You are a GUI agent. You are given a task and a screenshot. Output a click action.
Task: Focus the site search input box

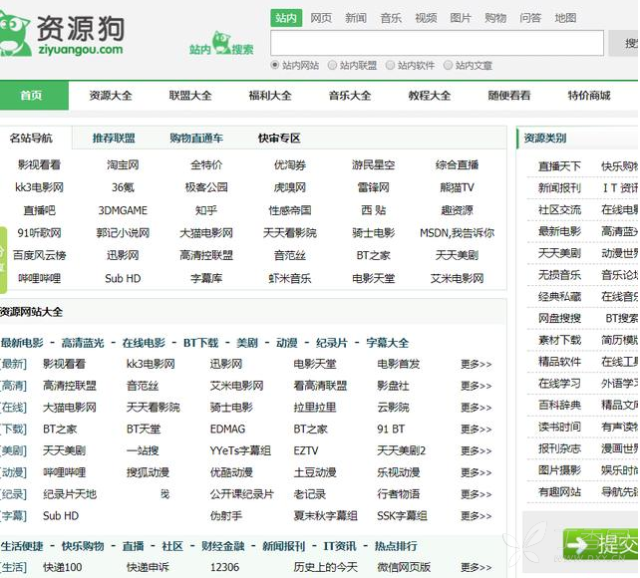[x=437, y=43]
